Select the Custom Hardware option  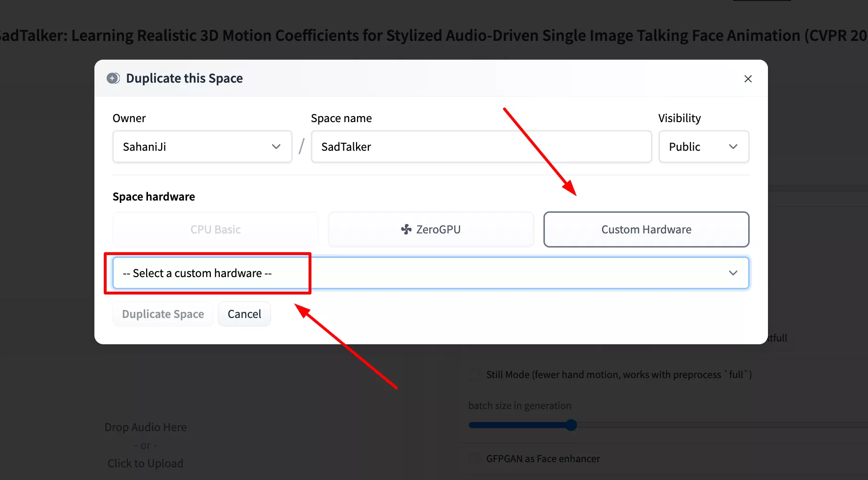[646, 229]
